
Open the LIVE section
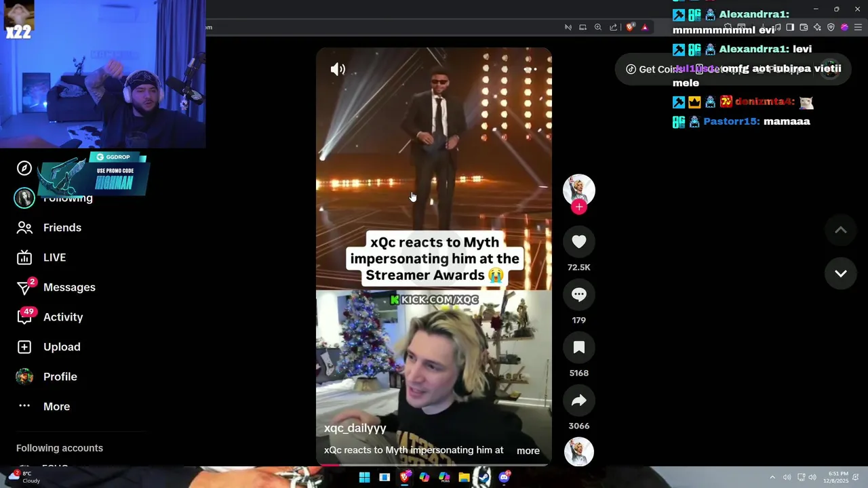point(41,258)
